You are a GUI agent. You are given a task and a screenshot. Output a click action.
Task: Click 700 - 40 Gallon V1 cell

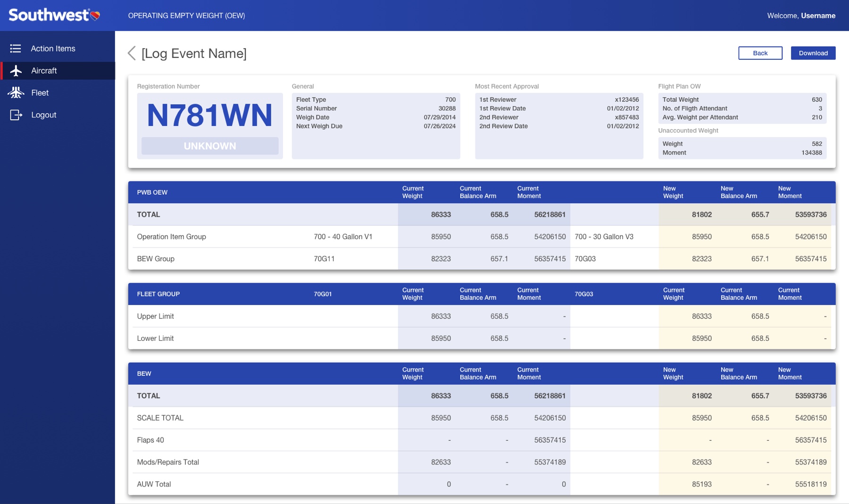click(343, 237)
